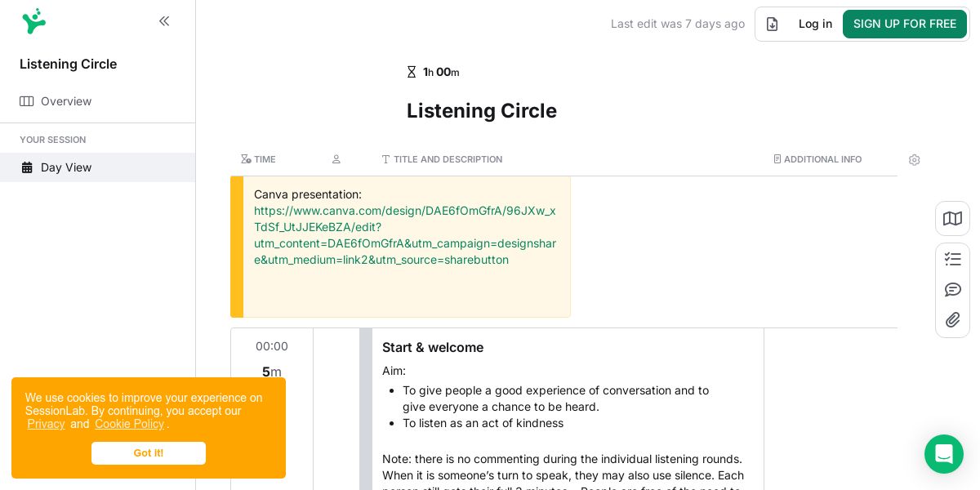Click the hourglass icon beside total duration
The width and height of the screenshot is (980, 490).
coord(412,72)
